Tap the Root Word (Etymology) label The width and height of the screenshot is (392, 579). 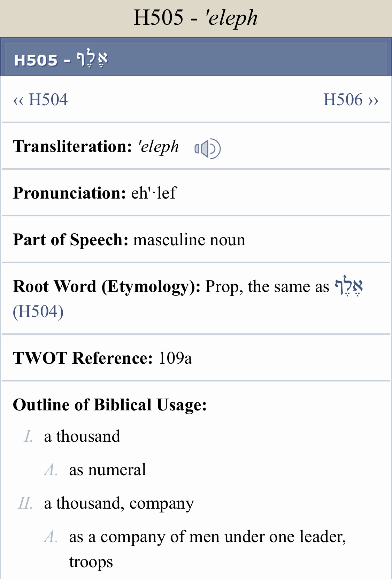click(107, 287)
